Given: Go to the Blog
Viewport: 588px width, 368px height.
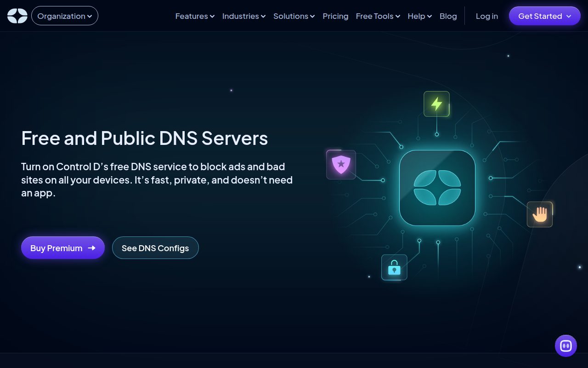Looking at the screenshot, I should pos(448,16).
